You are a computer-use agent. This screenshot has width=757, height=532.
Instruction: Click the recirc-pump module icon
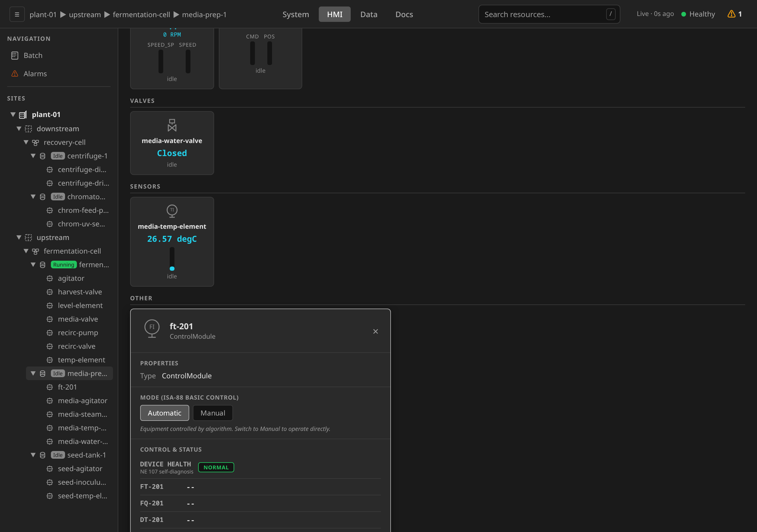tap(50, 332)
